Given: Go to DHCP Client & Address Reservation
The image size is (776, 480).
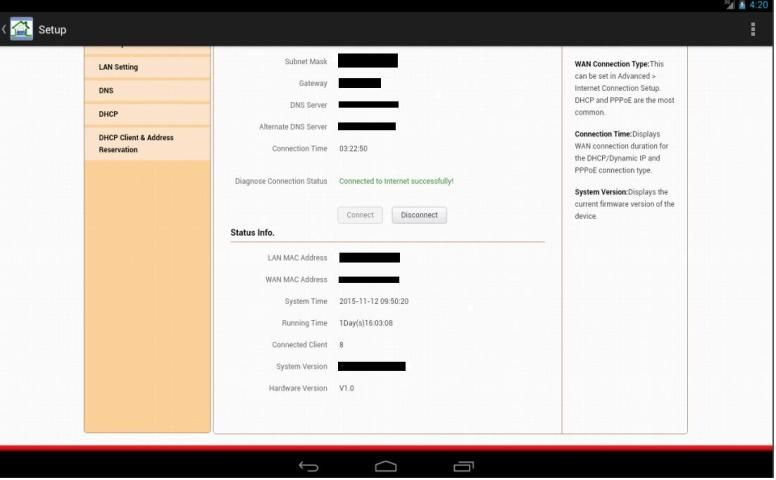Looking at the screenshot, I should (147, 143).
